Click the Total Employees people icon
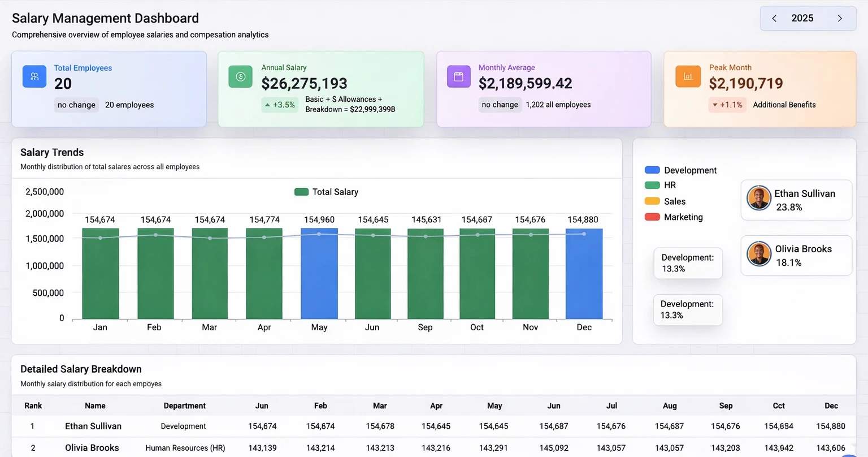 34,76
